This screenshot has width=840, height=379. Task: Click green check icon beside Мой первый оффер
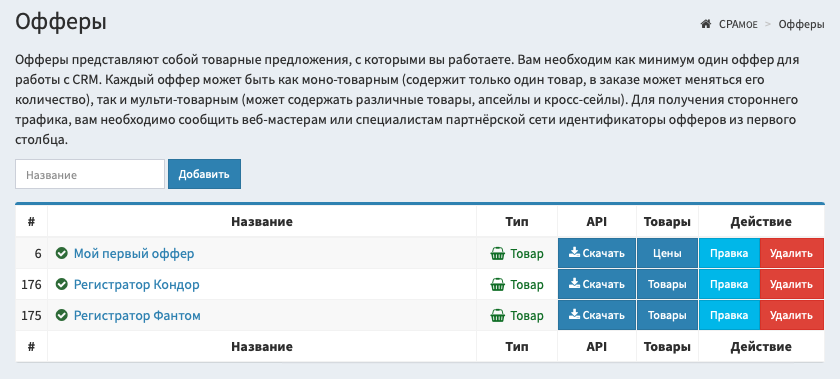[62, 254]
